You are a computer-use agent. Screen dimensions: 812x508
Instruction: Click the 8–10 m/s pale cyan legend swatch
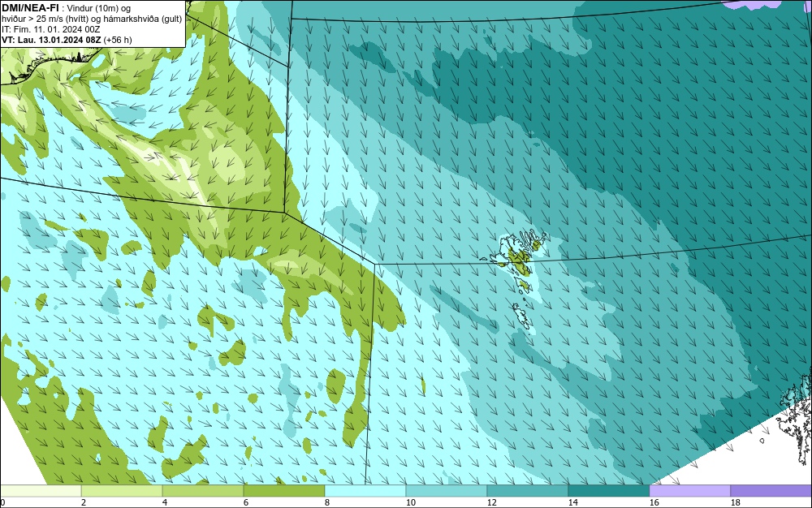pos(365,490)
